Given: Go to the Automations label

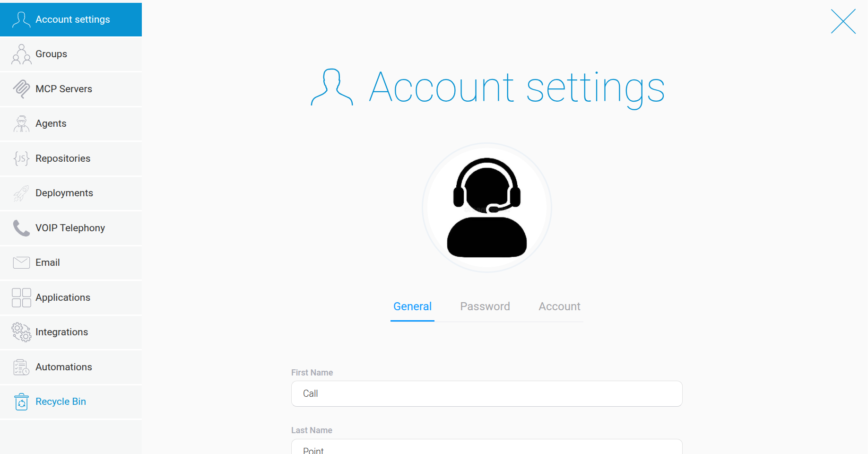Looking at the screenshot, I should pyautogui.click(x=64, y=367).
